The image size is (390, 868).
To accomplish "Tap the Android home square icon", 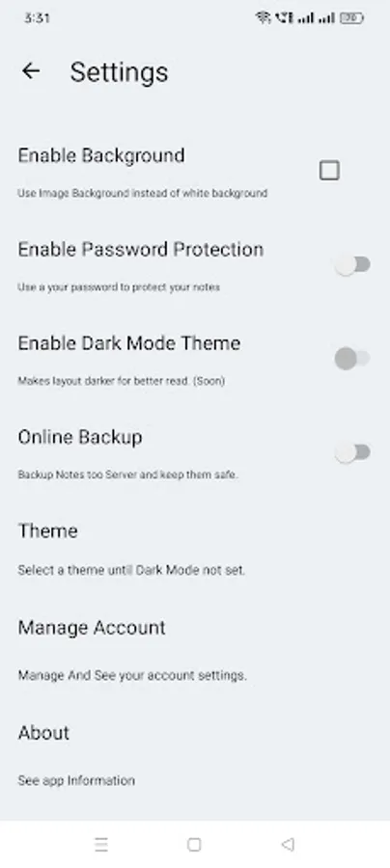I will click(194, 844).
